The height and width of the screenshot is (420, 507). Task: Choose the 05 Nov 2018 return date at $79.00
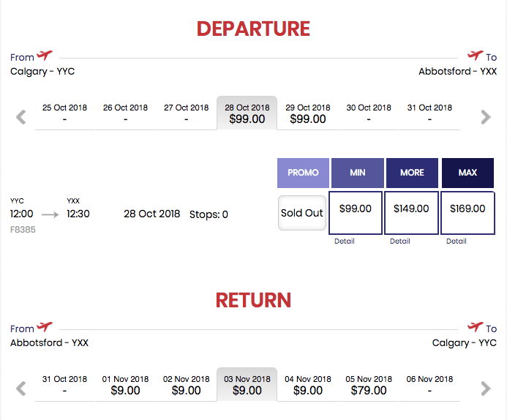coord(369,385)
